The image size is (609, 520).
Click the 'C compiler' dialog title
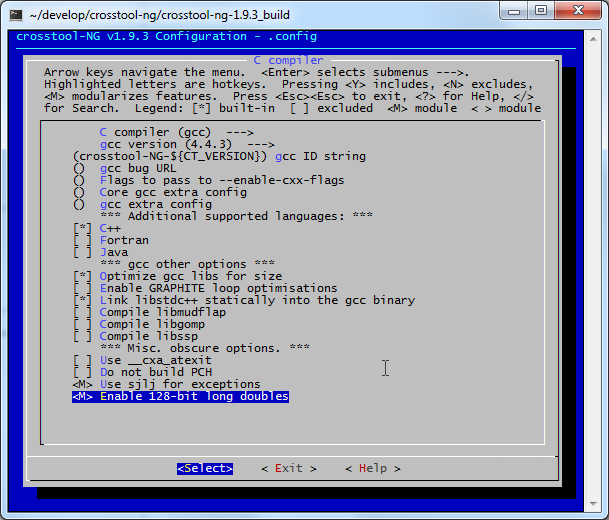click(x=288, y=61)
